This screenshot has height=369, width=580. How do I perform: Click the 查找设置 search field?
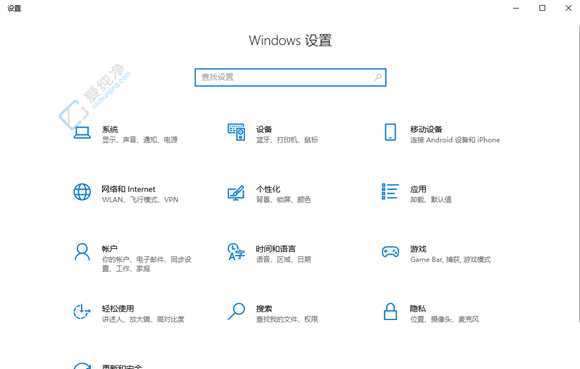tap(290, 77)
